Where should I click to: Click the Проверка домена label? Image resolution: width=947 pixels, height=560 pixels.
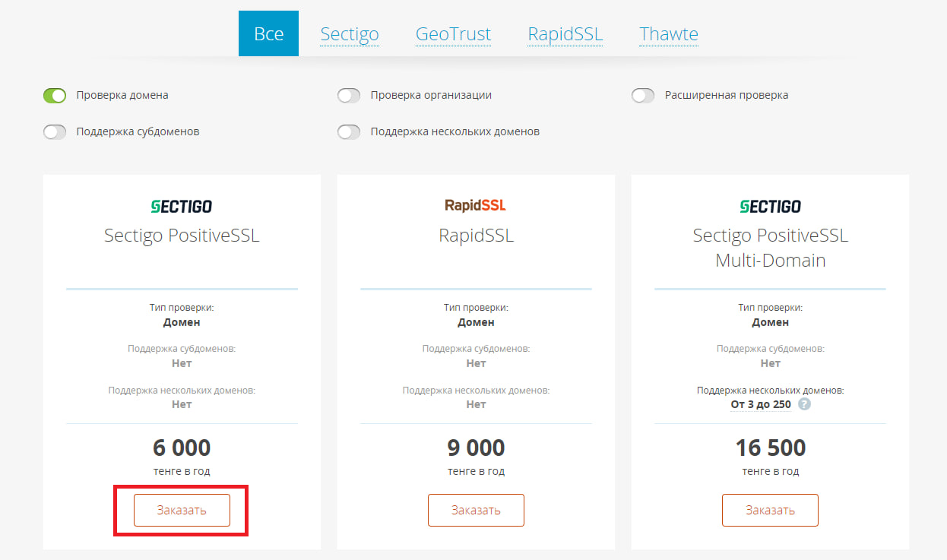click(122, 96)
